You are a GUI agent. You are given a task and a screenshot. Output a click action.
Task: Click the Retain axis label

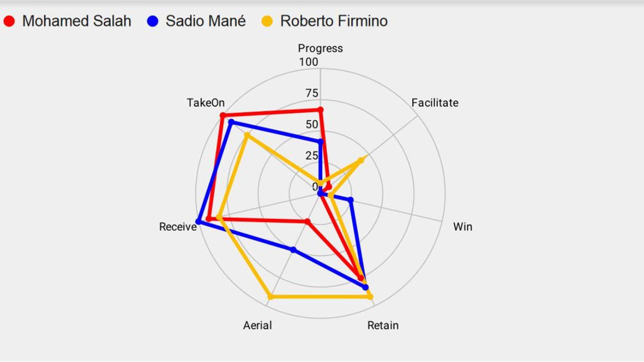(383, 325)
